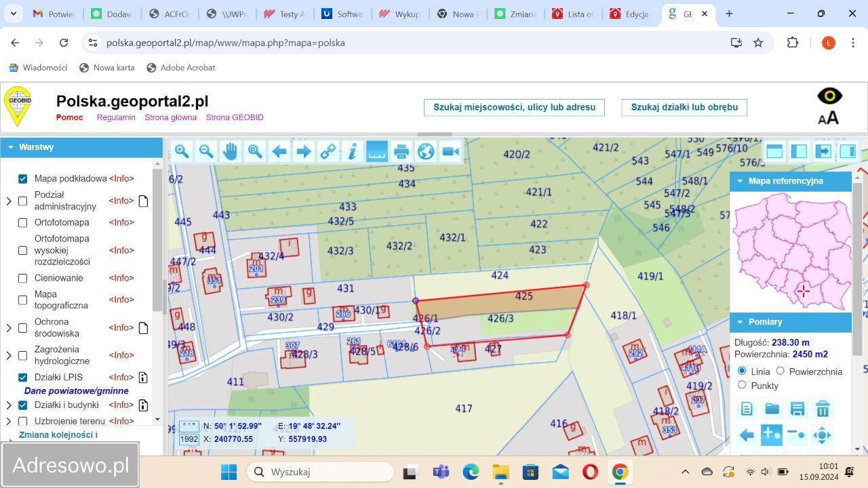
Task: Open the Regulamin menu link
Action: [x=116, y=117]
